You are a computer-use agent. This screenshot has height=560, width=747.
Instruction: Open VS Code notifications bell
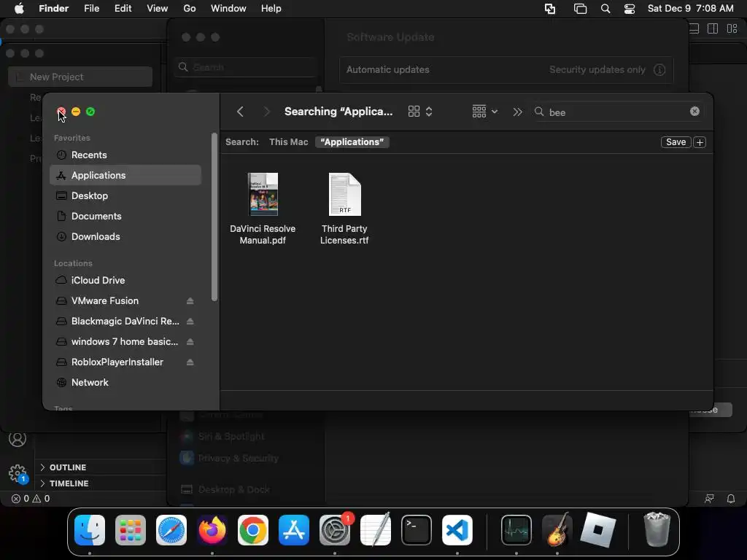pos(731,499)
